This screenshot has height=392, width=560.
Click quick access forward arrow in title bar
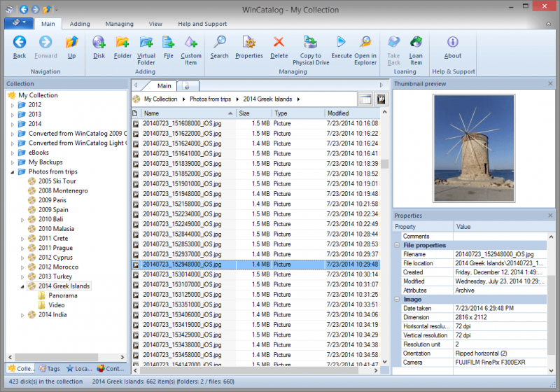36,9
